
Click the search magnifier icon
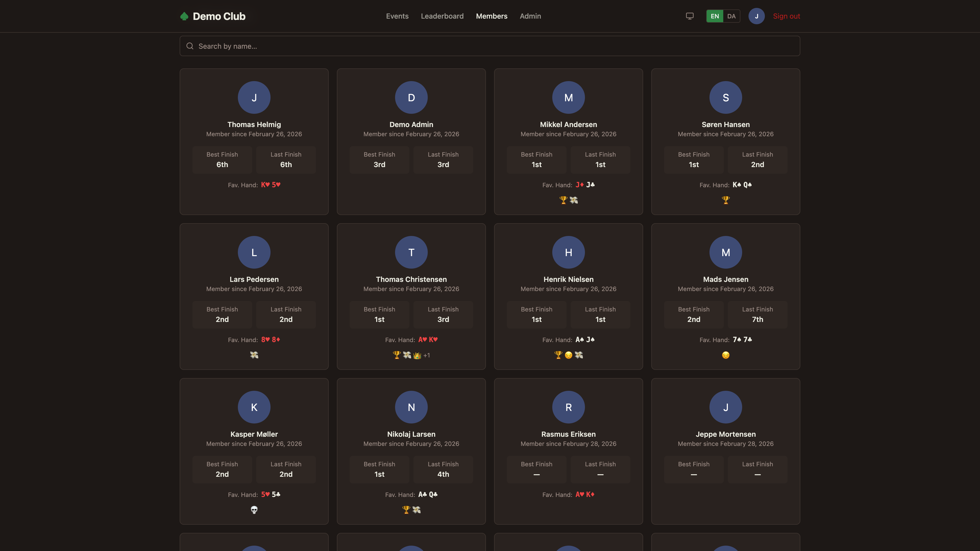point(190,46)
